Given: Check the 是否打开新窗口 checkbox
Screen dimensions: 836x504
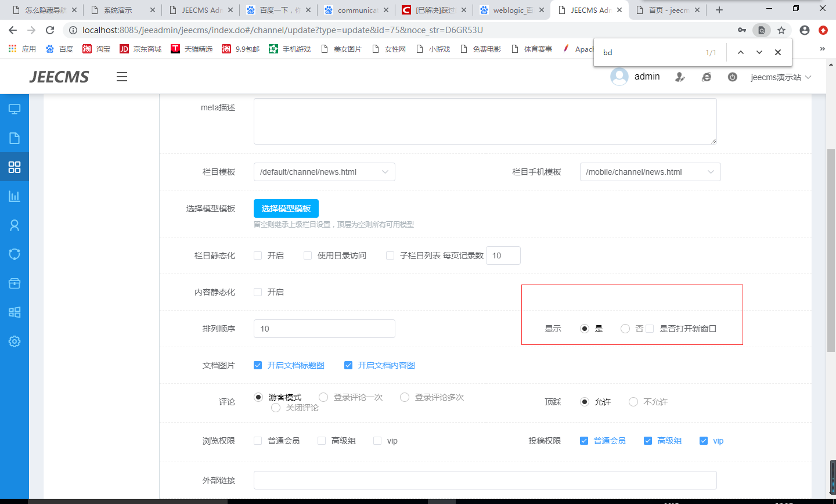Looking at the screenshot, I should (650, 329).
